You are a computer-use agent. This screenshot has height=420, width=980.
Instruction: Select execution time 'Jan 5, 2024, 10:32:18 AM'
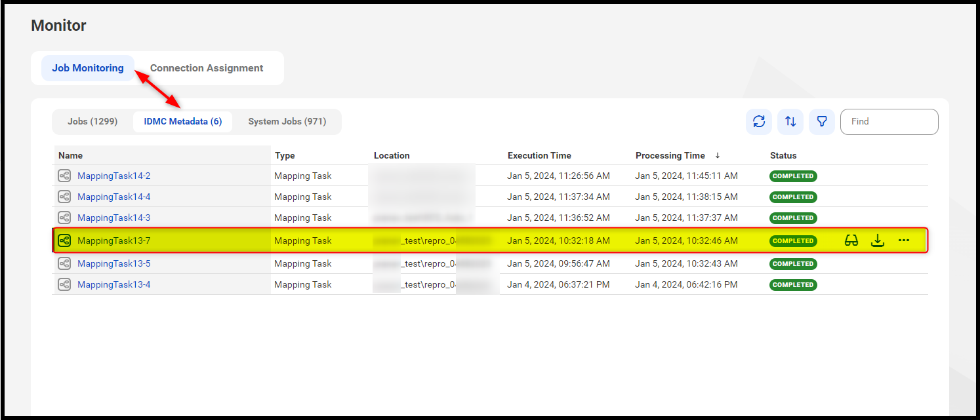(558, 240)
